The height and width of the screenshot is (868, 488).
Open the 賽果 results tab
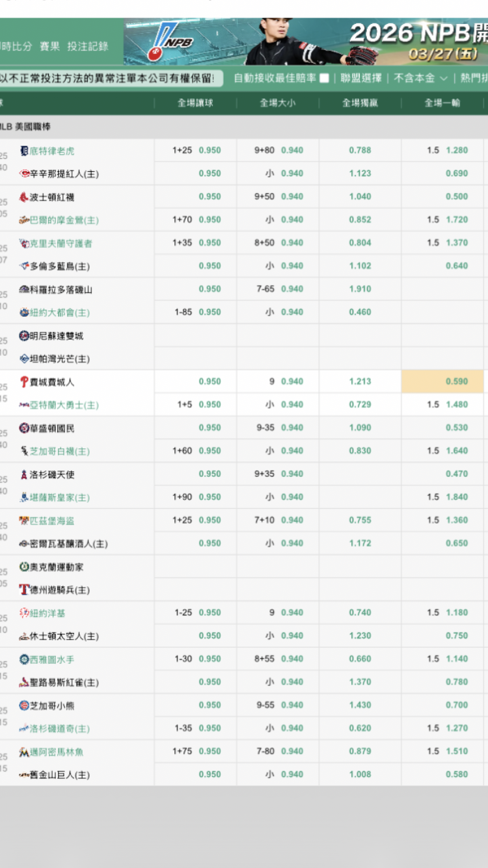(49, 46)
